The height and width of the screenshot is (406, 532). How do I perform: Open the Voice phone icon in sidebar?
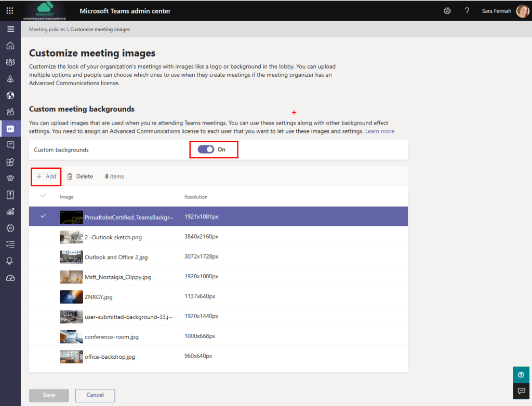[10, 178]
